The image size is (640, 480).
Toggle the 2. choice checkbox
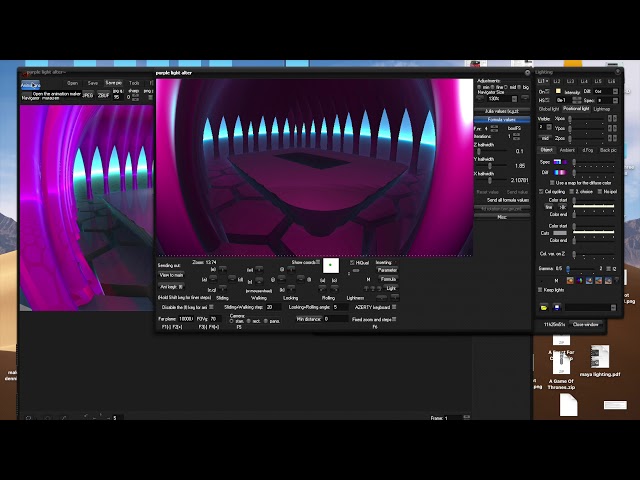click(571, 191)
